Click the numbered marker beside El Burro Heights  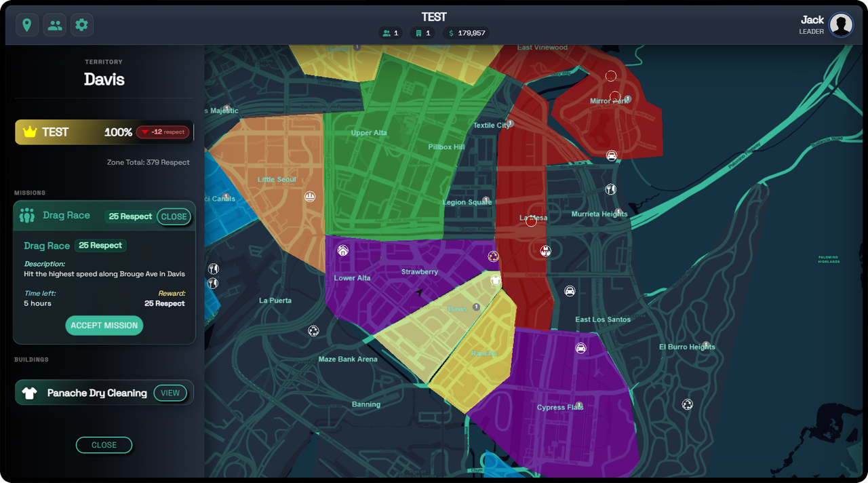coord(706,345)
